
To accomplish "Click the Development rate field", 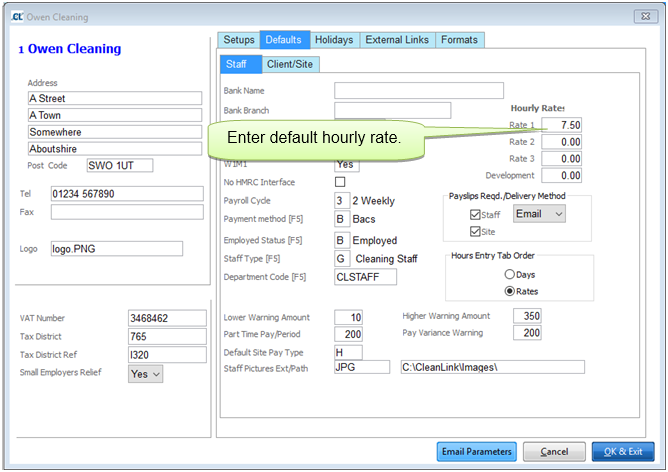I will click(561, 176).
